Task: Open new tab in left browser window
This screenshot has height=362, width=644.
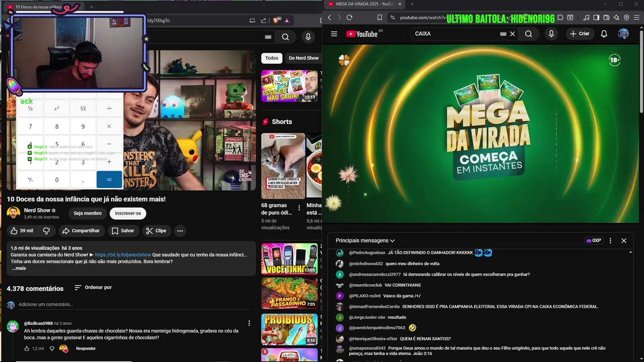Action: click(91, 7)
